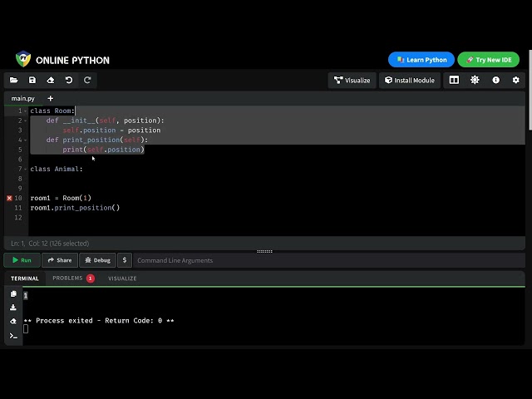
Task: Click the panel resize handle dots
Action: click(x=264, y=251)
